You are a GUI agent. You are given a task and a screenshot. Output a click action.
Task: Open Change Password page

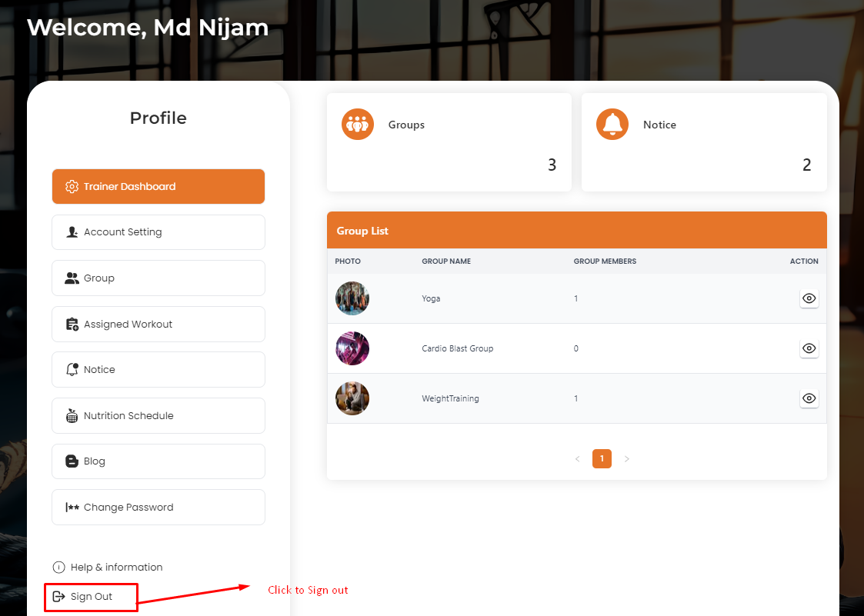(x=158, y=508)
